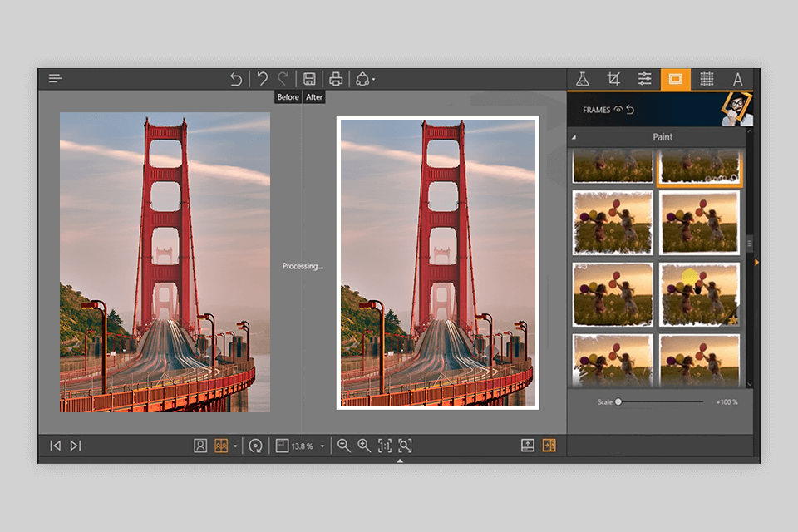Switch to single image view

coord(200,446)
